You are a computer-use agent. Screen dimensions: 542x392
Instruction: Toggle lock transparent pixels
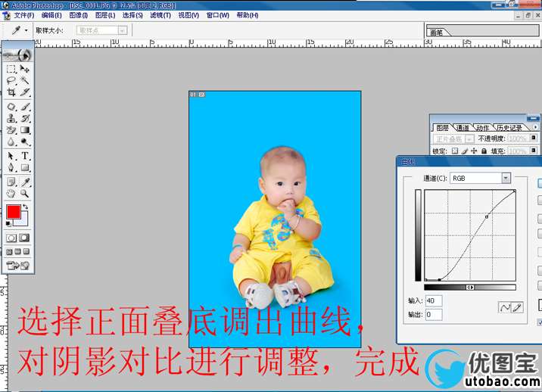point(455,151)
